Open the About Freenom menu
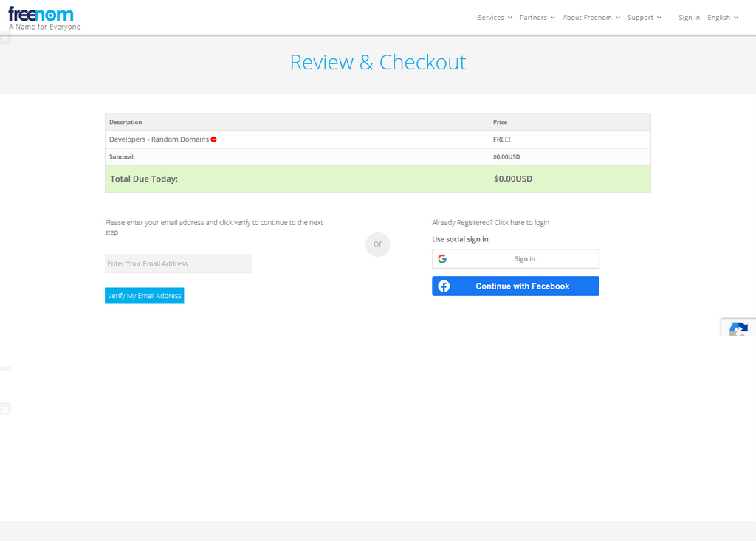 (591, 18)
